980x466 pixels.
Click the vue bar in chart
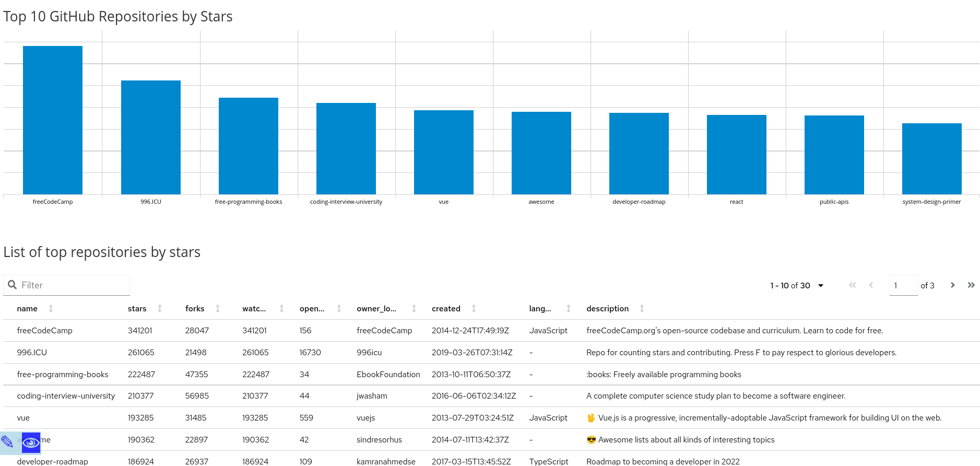tap(444, 152)
